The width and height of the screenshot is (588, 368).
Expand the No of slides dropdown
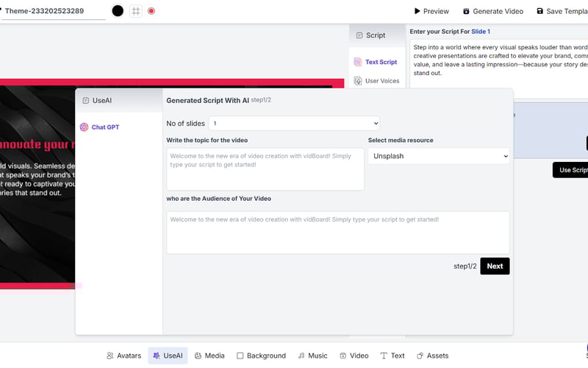(294, 124)
